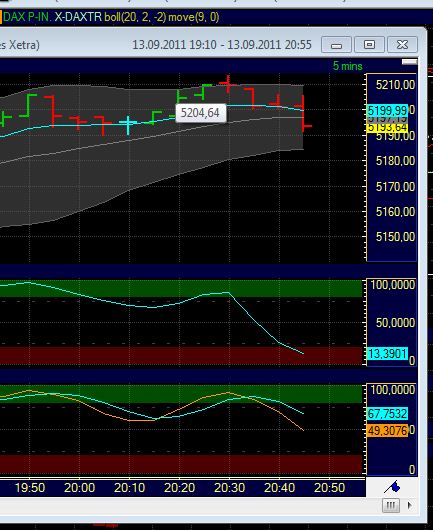Image resolution: width=433 pixels, height=530 pixels.
Task: Click the 20:30 time axis label
Action: (230, 488)
